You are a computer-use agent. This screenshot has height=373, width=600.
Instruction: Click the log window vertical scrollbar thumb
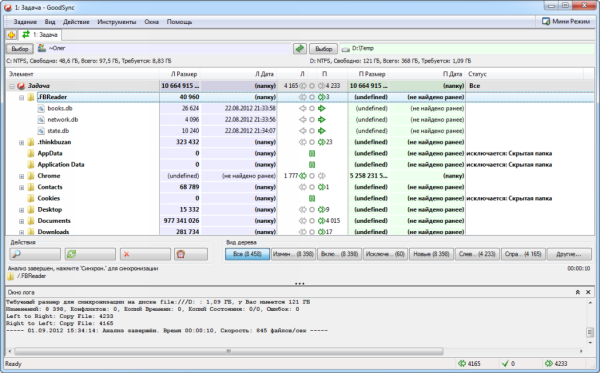pyautogui.click(x=590, y=332)
